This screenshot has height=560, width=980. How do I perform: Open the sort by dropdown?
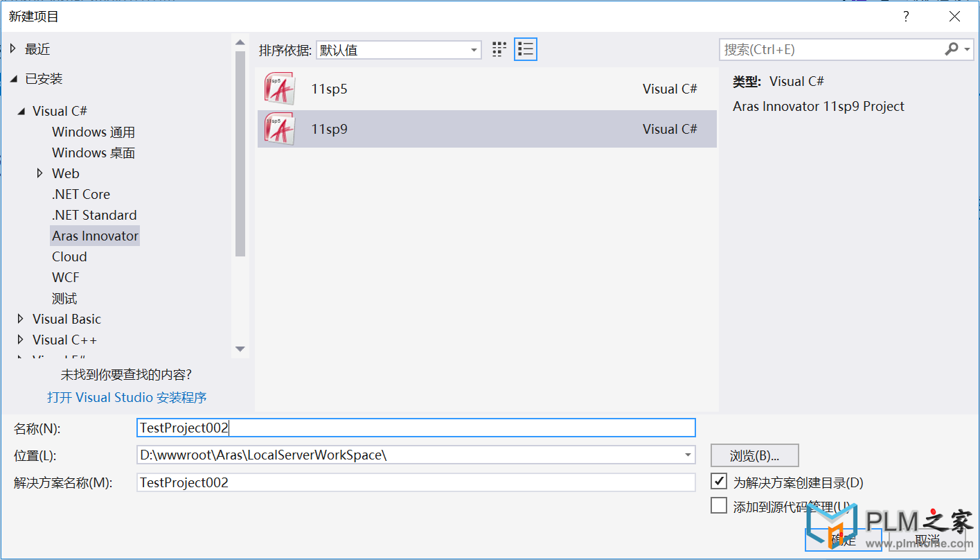[x=399, y=50]
